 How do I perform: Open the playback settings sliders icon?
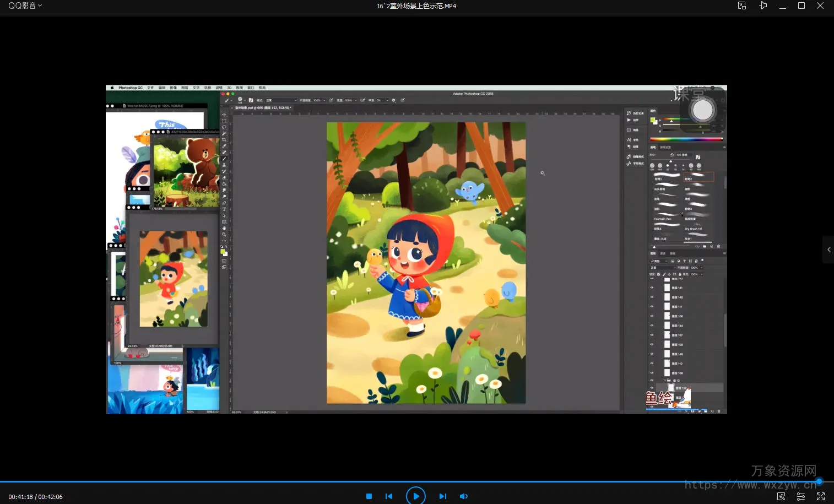801,496
